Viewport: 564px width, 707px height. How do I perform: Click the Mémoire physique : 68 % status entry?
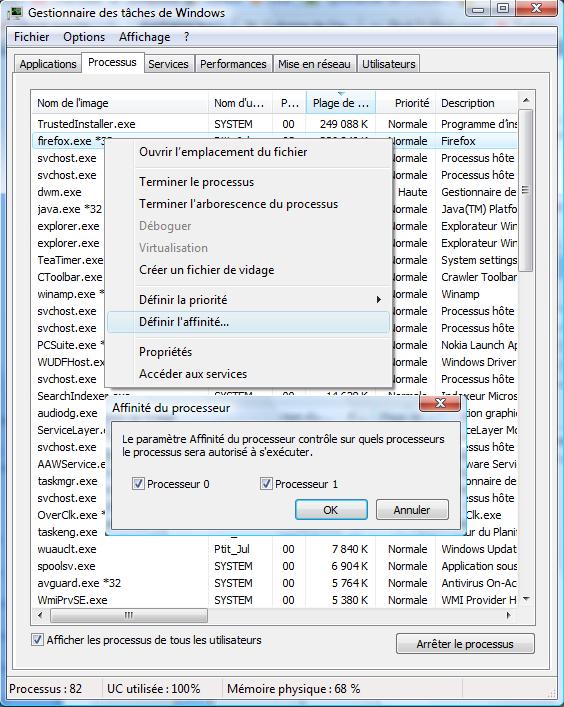point(293,689)
